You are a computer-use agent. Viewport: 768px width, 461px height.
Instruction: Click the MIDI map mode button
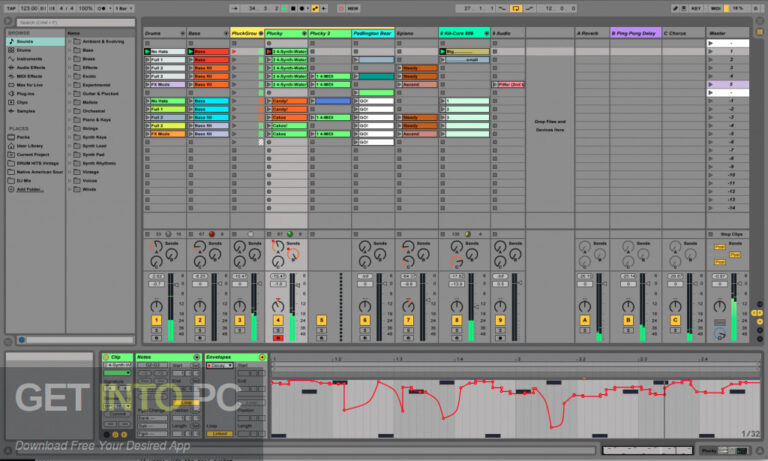[716, 8]
